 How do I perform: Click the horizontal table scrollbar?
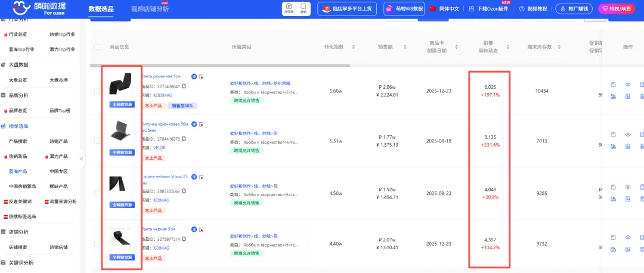[220, 66]
